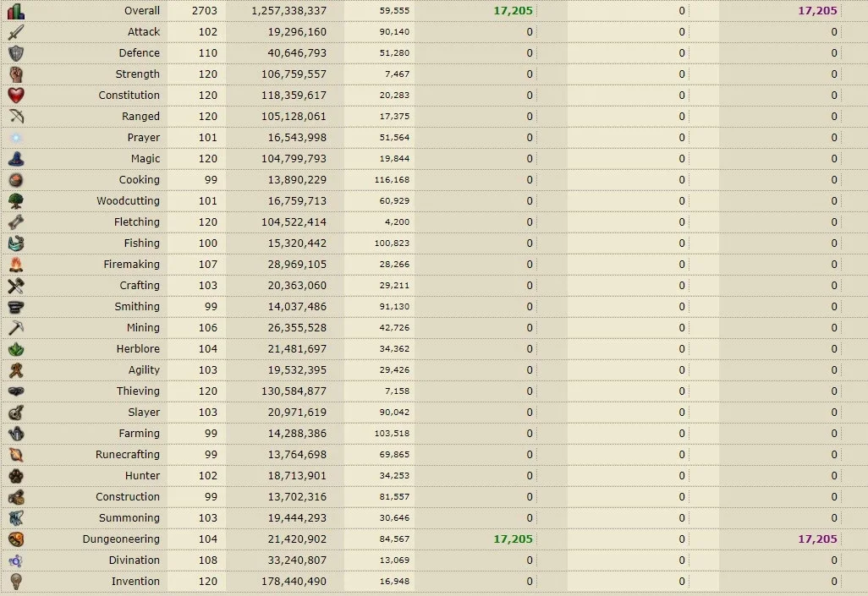
Task: Click the Ranged bow icon
Action: [16, 116]
